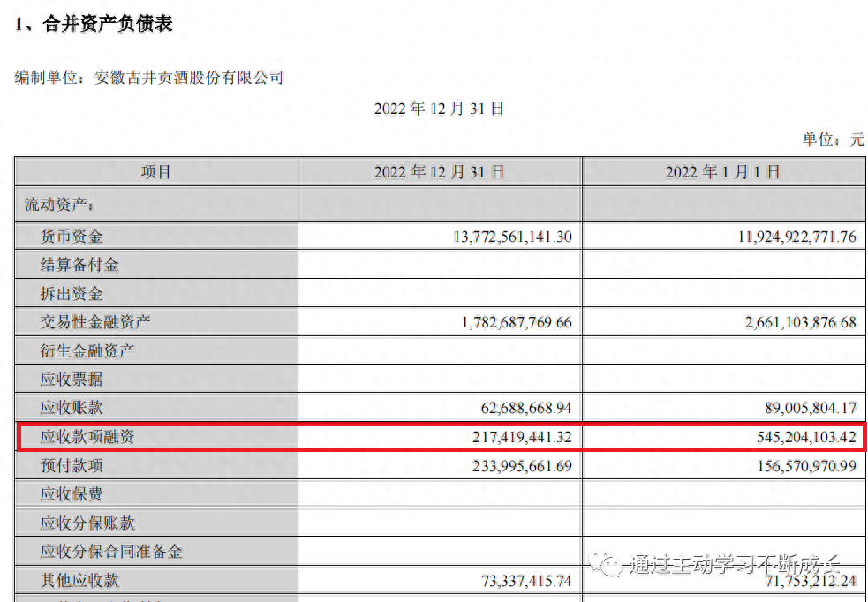Screen dimensions: 868x602
Task: Select the 2022年12月31日 column header in the table
Action: point(439,172)
